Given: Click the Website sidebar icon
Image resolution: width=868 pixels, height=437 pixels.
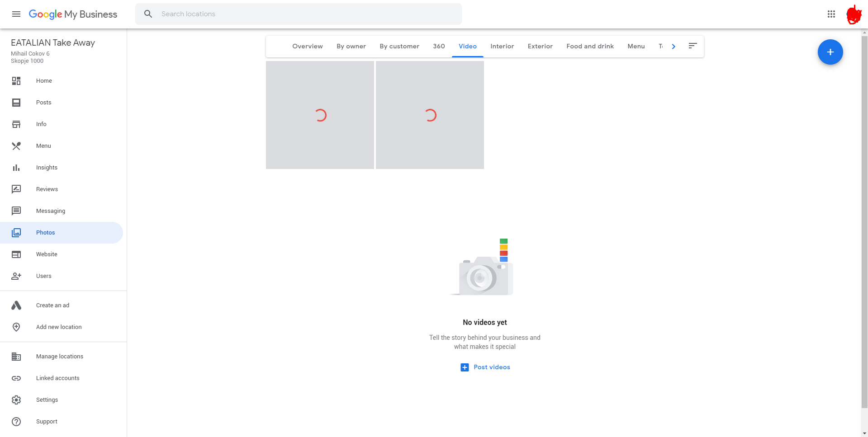Looking at the screenshot, I should point(16,254).
